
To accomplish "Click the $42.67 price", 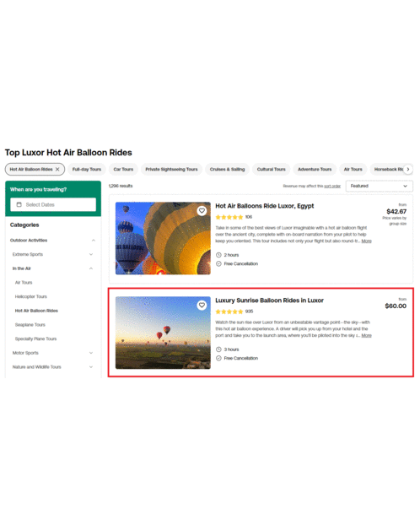I will (x=396, y=212).
